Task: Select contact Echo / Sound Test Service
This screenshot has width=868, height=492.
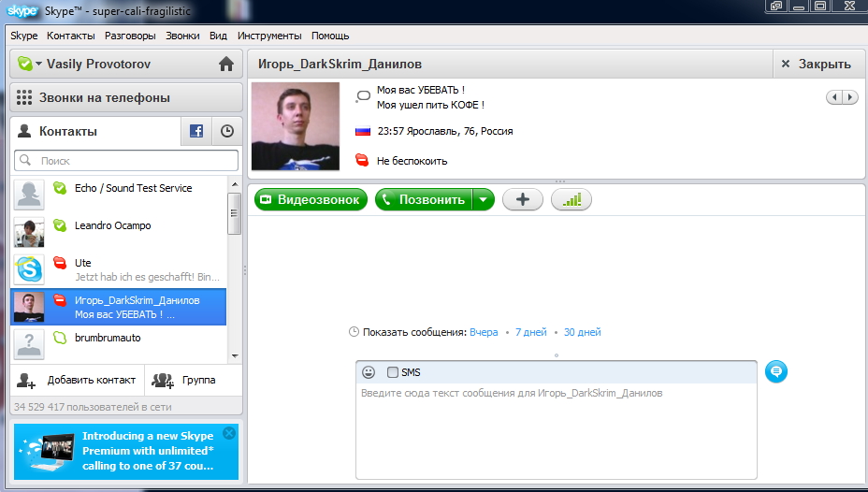Action: (x=119, y=195)
